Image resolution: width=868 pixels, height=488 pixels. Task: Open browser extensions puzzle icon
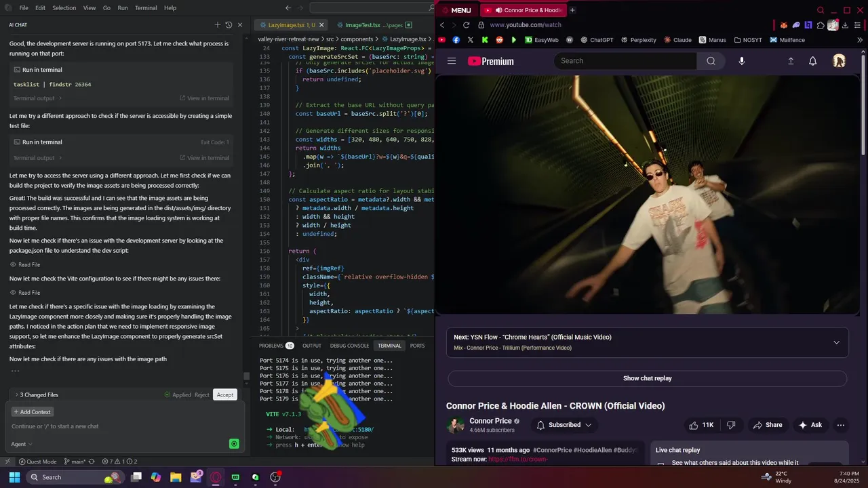pyautogui.click(x=821, y=25)
